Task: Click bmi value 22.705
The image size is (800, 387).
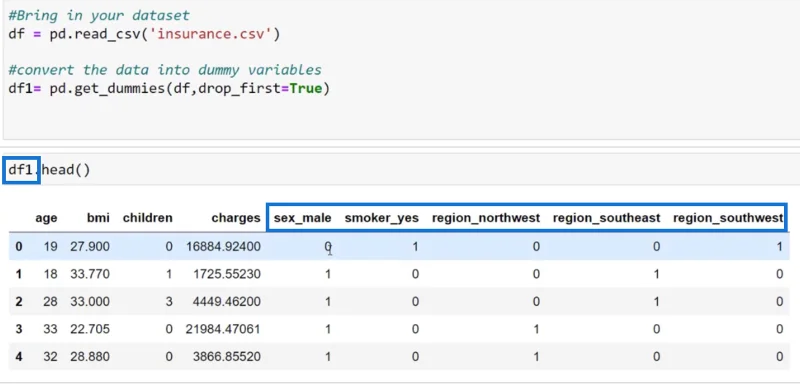Action: pyautogui.click(x=90, y=329)
